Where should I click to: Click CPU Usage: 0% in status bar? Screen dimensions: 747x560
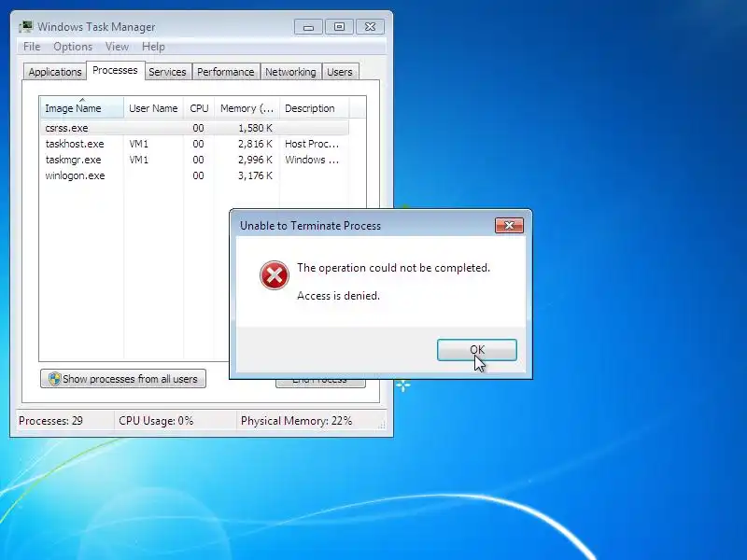coord(156,421)
